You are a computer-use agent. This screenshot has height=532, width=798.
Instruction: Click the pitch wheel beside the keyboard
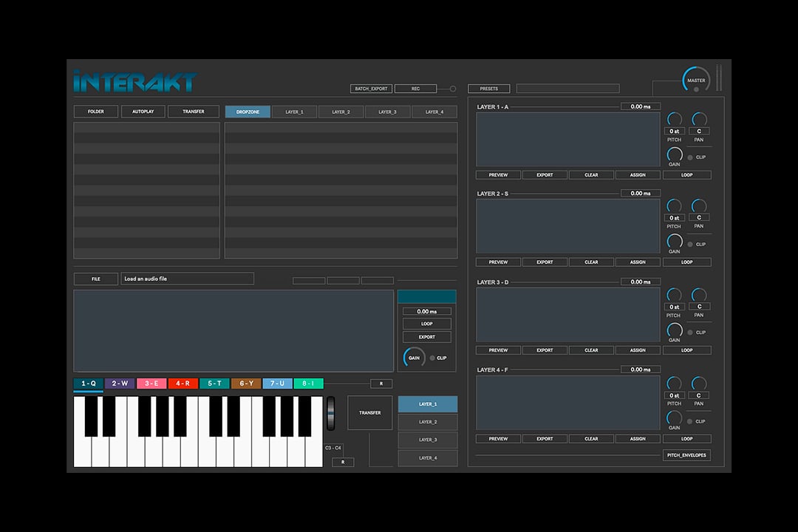331,413
